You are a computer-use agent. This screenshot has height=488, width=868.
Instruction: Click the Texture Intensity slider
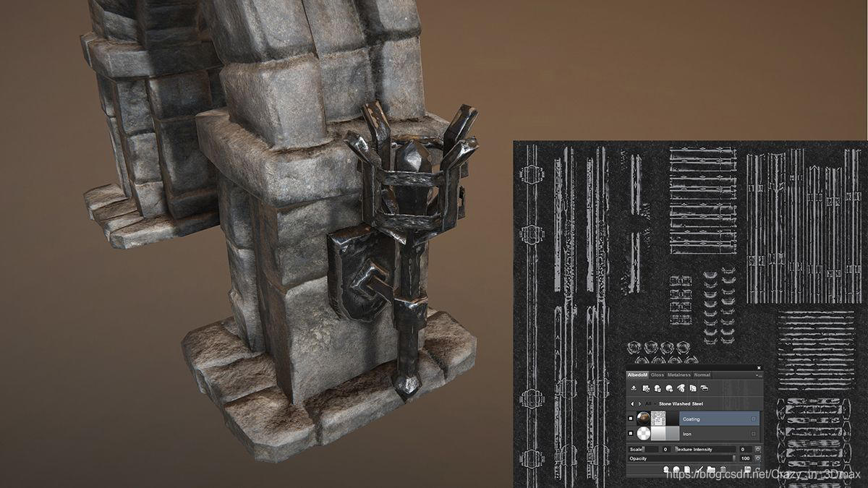coord(705,449)
